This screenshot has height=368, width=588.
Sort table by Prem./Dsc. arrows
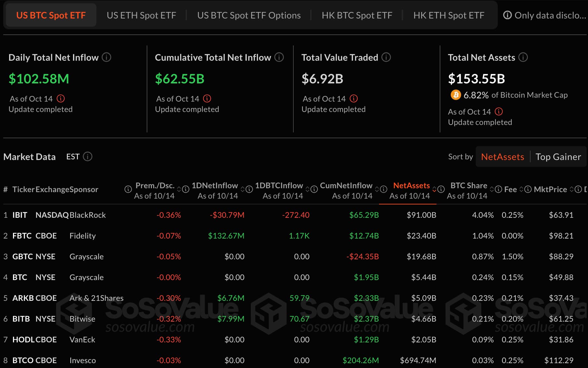(179, 189)
